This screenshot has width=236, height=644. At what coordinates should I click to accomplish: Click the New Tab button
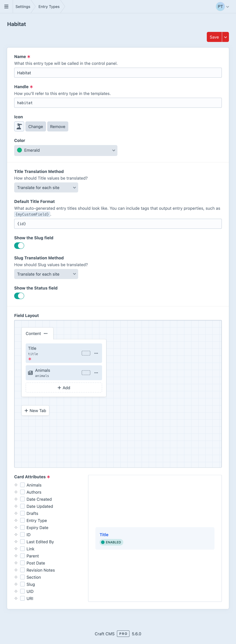[x=35, y=411]
